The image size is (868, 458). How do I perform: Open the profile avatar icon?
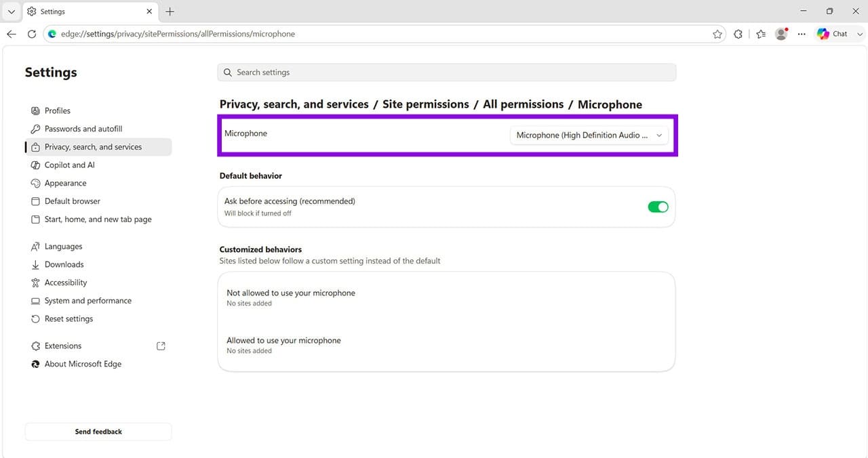781,34
